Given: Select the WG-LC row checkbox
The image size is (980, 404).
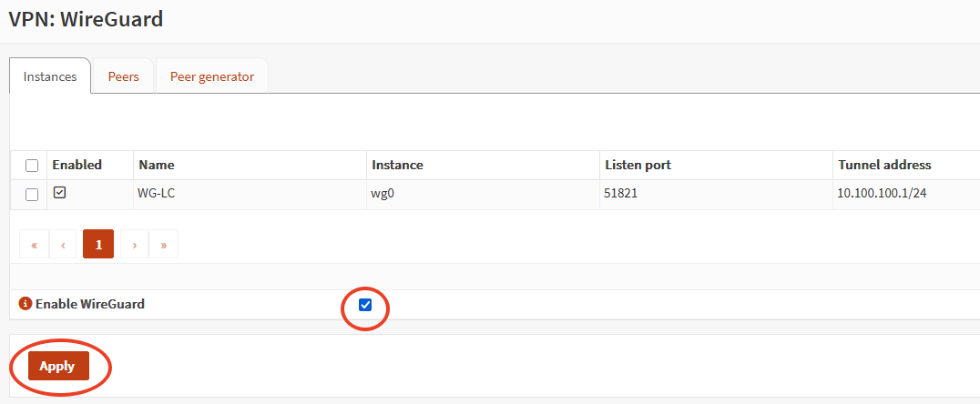Looking at the screenshot, I should (32, 195).
